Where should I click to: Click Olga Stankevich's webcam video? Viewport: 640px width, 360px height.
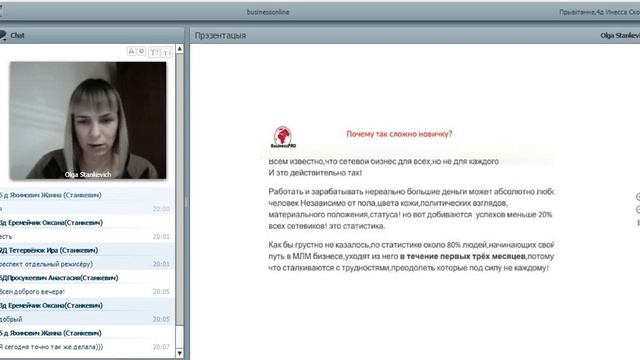coord(88,120)
